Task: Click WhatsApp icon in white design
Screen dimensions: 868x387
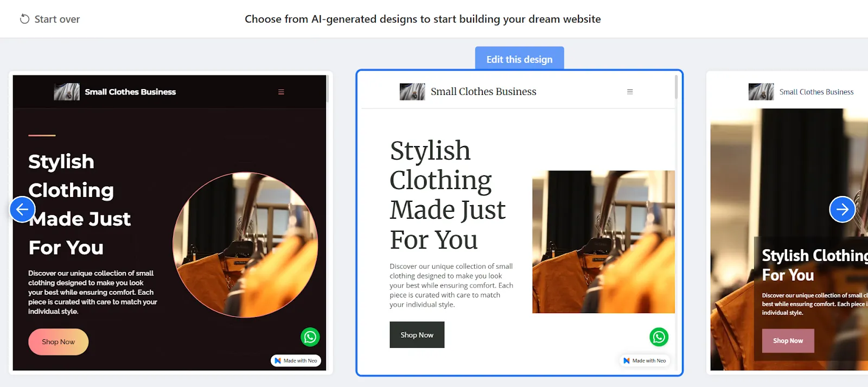Action: (x=659, y=337)
